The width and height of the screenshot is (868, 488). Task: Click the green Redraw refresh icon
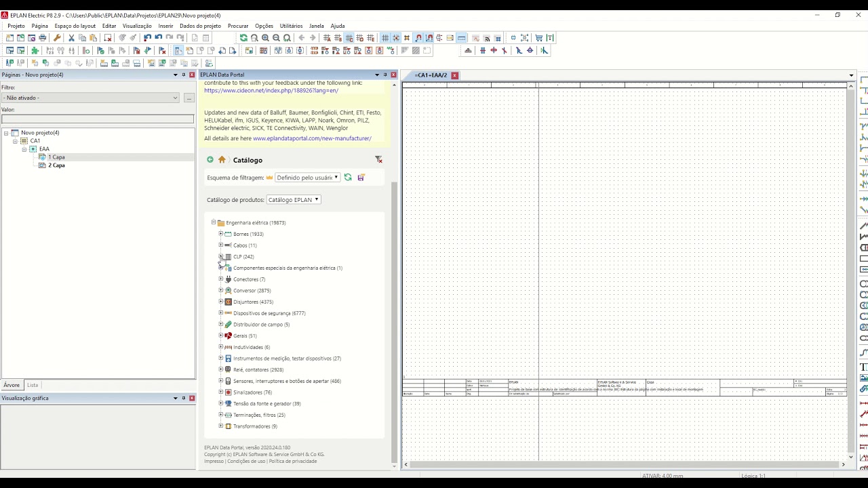(243, 38)
